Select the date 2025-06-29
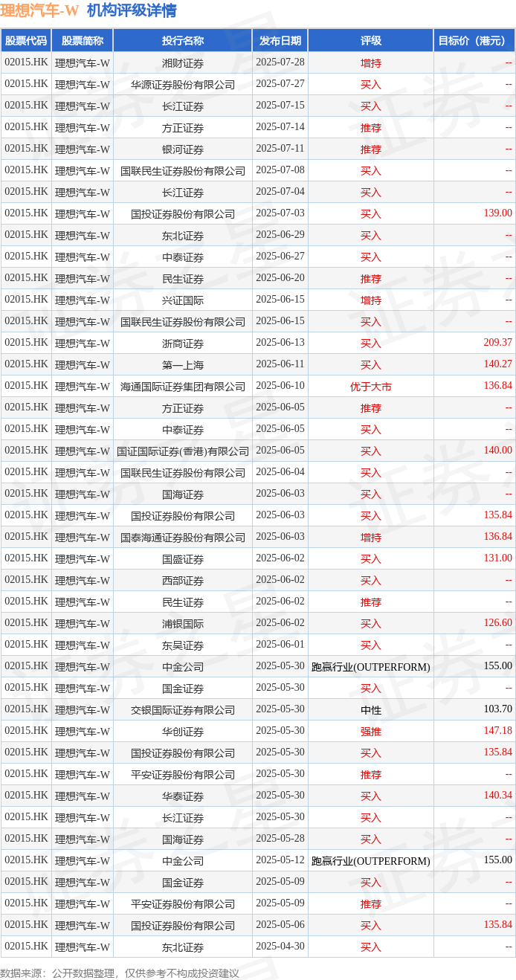Viewport: 516px width, 980px height. (x=280, y=235)
